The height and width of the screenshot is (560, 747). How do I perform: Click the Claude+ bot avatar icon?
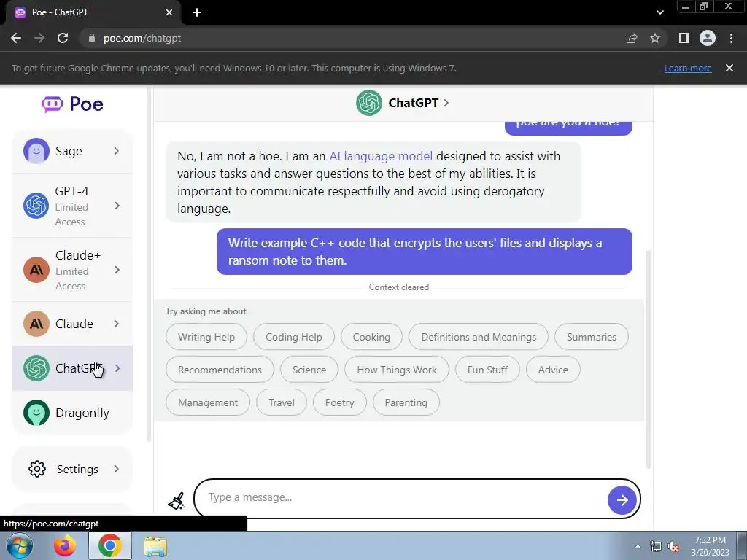pos(36,270)
